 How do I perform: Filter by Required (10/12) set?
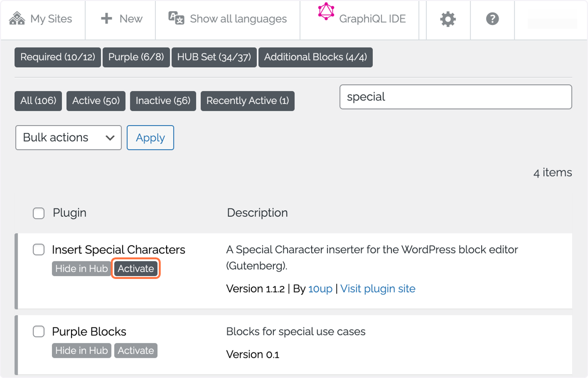(x=58, y=57)
